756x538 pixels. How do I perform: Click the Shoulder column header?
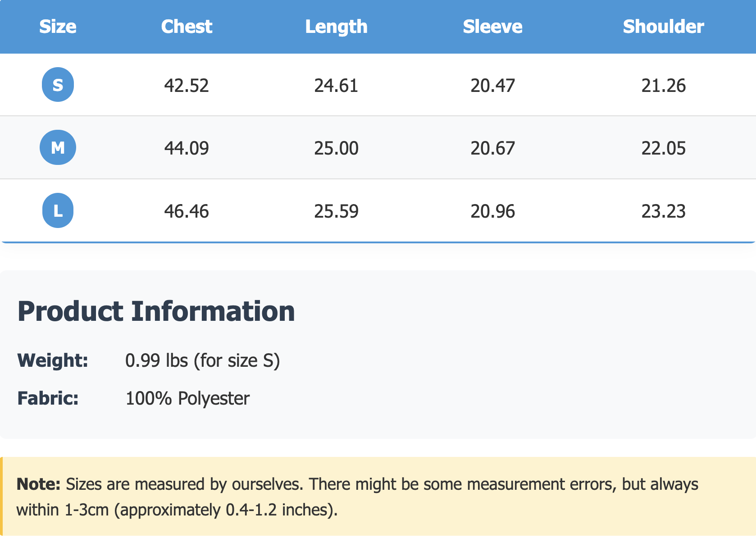pyautogui.click(x=663, y=27)
